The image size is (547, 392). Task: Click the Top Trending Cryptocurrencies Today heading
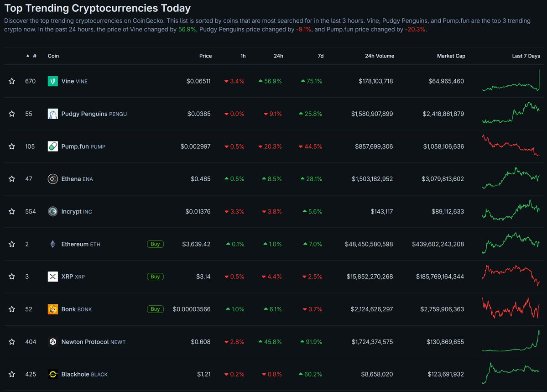[x=98, y=8]
